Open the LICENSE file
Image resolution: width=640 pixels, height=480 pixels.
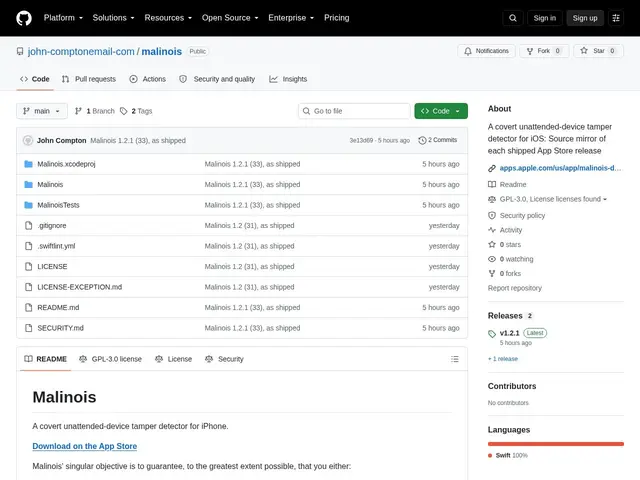[x=52, y=267]
